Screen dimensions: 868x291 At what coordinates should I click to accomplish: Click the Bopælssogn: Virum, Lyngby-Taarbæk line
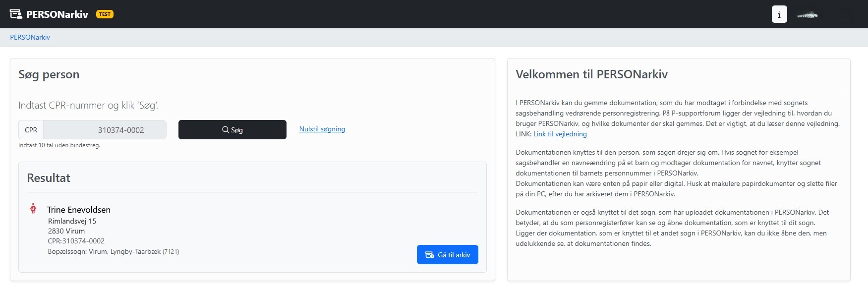(114, 251)
